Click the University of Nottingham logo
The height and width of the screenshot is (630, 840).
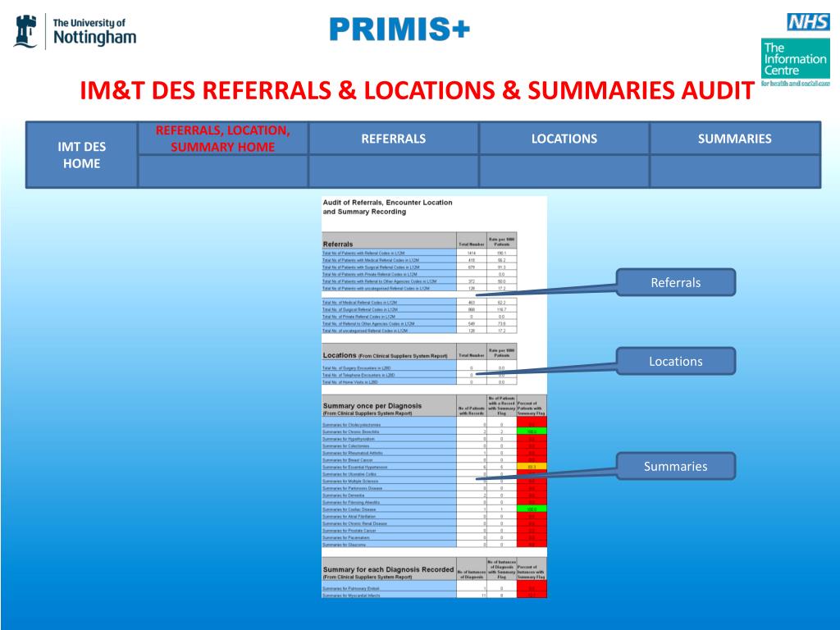(x=75, y=32)
